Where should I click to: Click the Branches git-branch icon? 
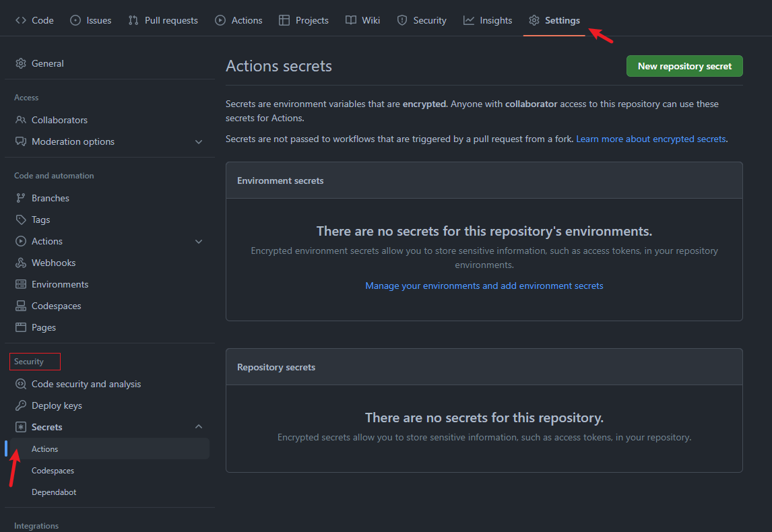click(x=21, y=198)
